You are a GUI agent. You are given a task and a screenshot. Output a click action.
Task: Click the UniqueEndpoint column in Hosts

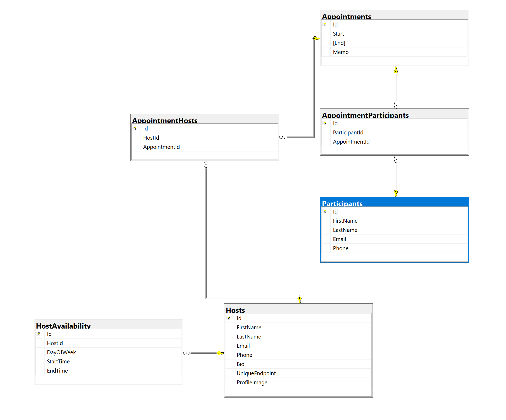(x=256, y=373)
